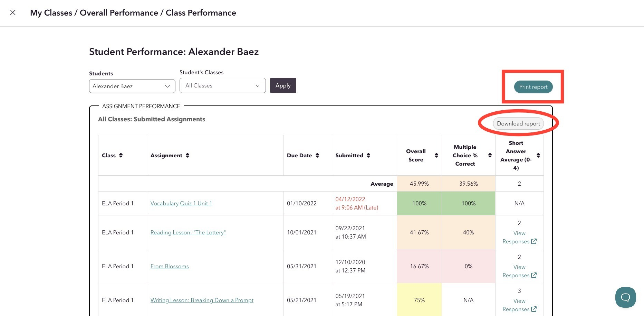
Task: Open the help chat bubble icon
Action: 625,297
